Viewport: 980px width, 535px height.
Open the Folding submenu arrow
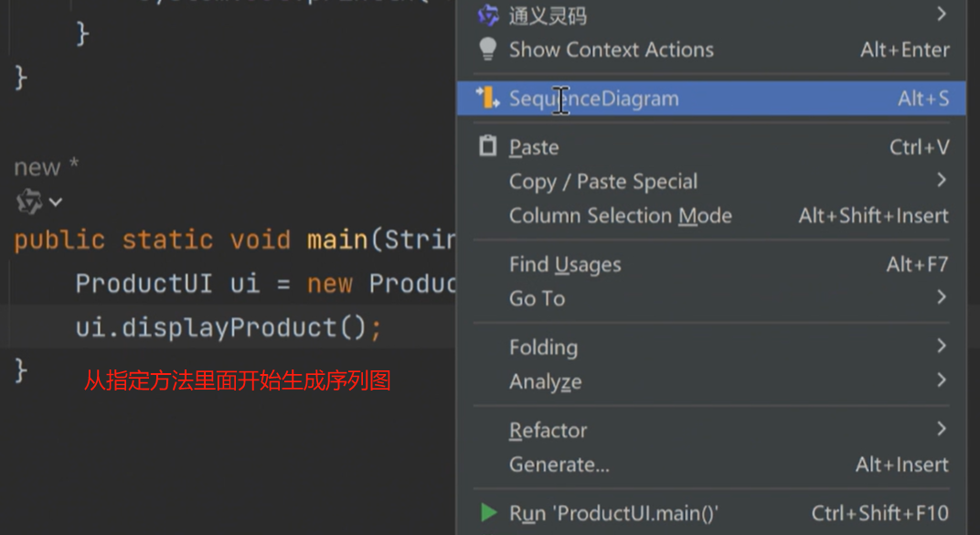[x=942, y=346]
